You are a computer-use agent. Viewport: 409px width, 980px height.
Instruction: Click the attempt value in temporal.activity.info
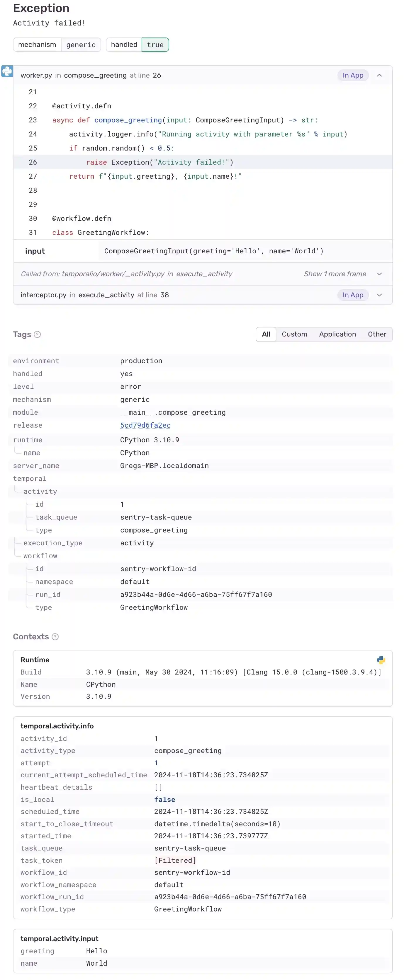coord(156,763)
